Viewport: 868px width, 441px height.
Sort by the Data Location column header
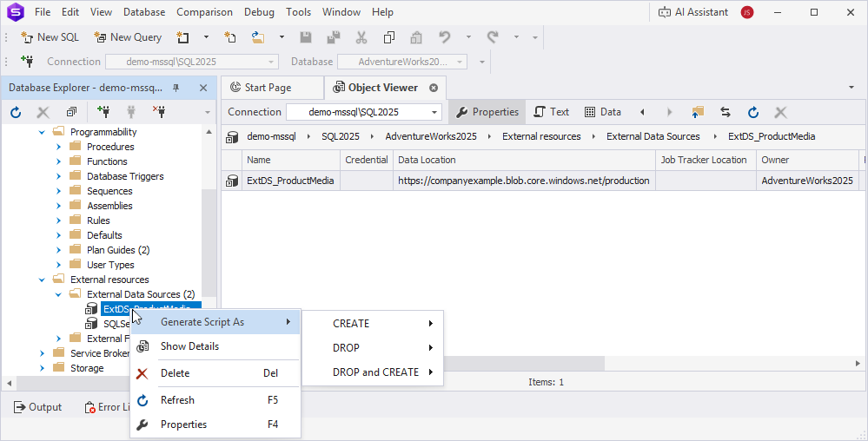click(x=524, y=160)
